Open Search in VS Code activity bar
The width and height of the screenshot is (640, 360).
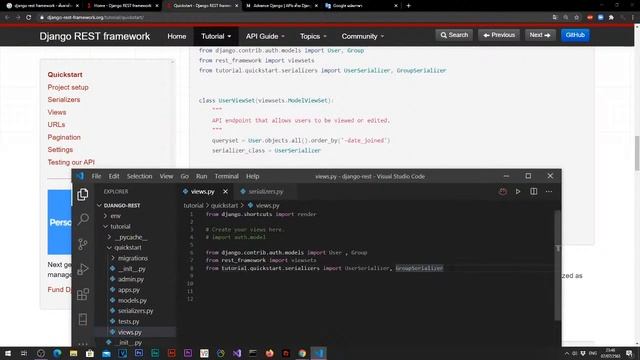[83, 219]
